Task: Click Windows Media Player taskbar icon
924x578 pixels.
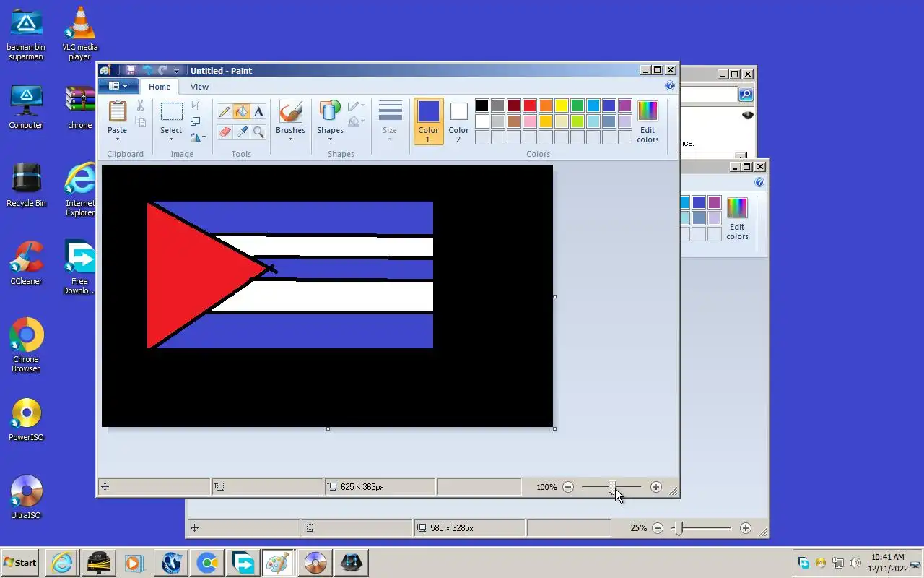Action: [134, 562]
